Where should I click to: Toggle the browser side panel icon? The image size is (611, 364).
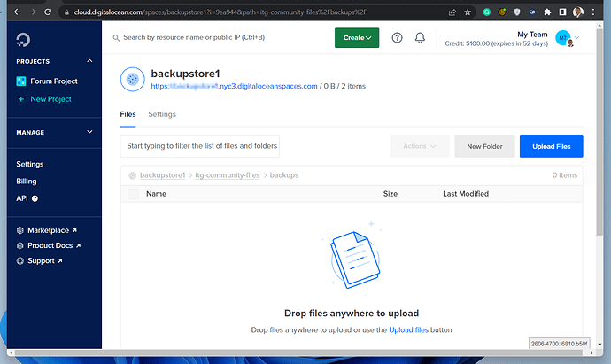tap(562, 12)
